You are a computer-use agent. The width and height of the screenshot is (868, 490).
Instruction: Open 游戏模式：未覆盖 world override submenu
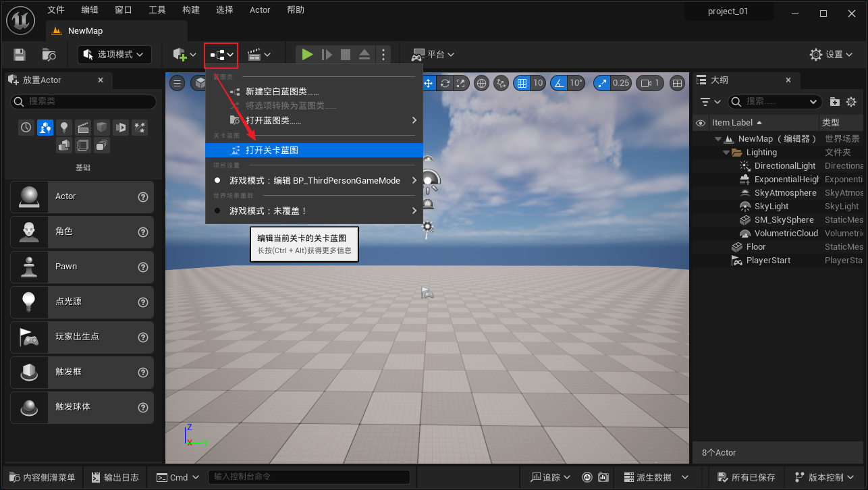314,211
